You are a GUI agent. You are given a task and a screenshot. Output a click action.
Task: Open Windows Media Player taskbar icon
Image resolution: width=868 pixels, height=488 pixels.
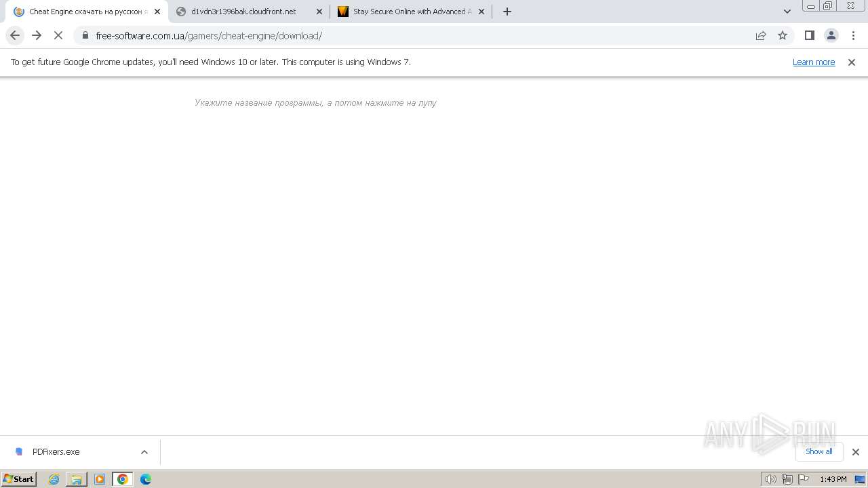100,479
